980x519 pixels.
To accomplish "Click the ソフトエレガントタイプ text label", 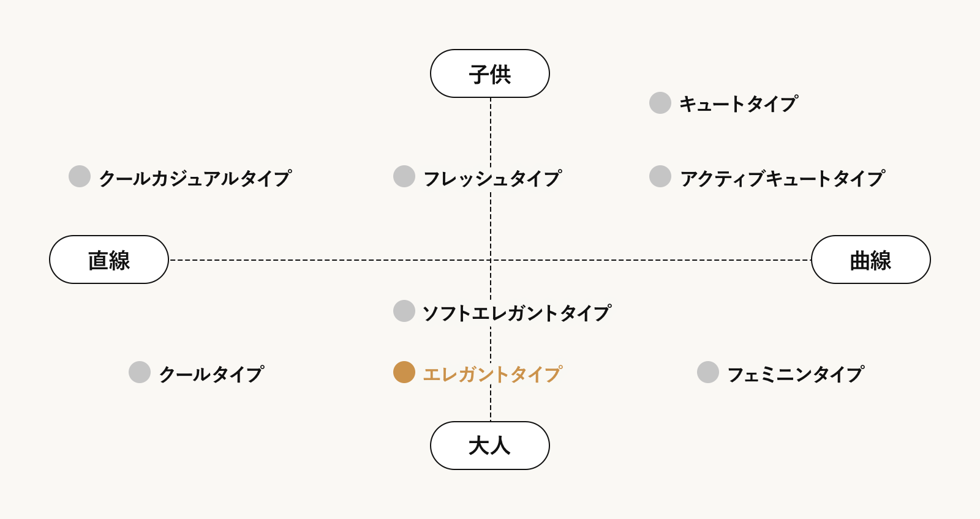I will pyautogui.click(x=517, y=313).
